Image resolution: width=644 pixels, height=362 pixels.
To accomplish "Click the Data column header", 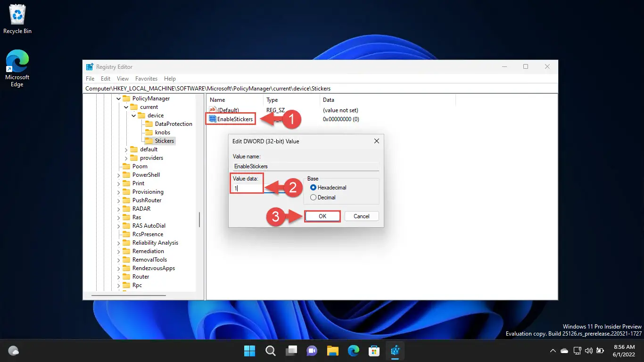I will coord(388,100).
